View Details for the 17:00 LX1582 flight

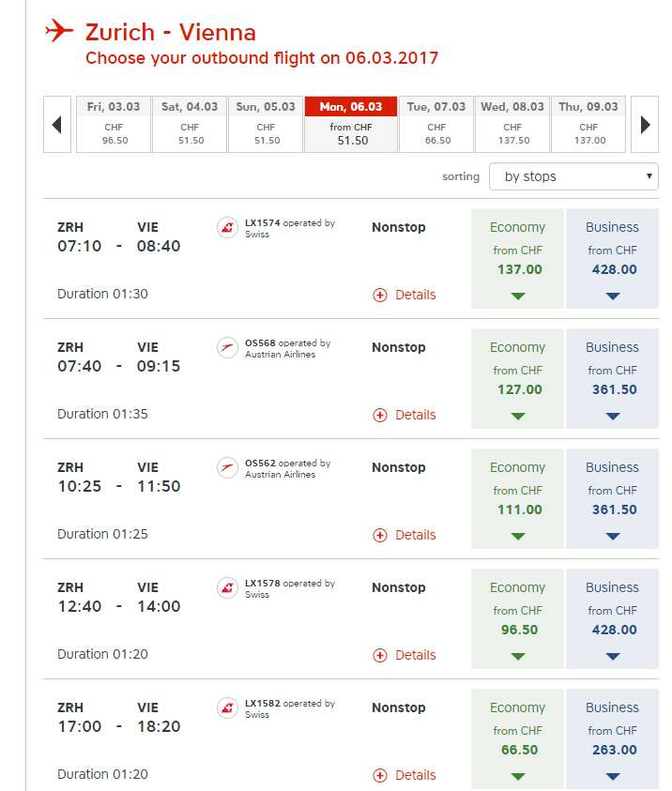point(415,775)
